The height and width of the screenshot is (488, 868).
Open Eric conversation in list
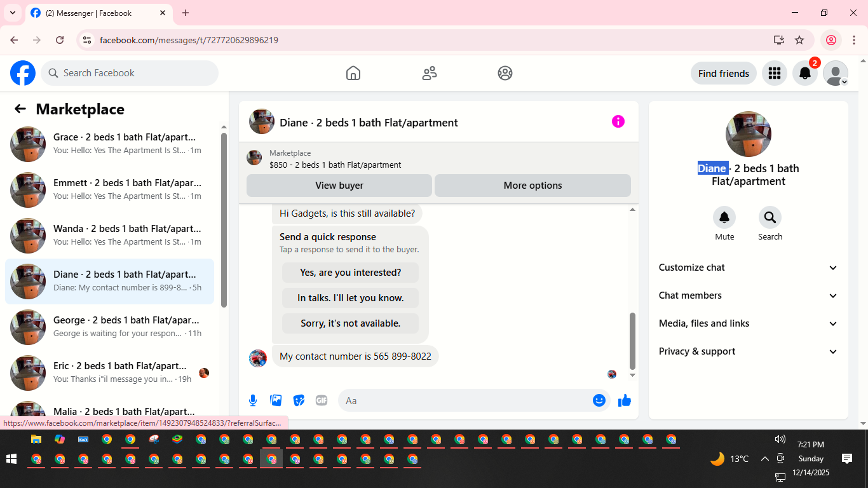(109, 373)
